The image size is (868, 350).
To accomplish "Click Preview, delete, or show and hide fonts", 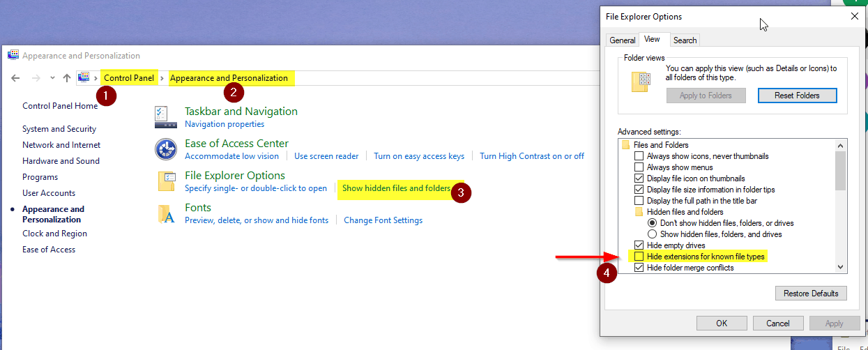I will pos(257,220).
